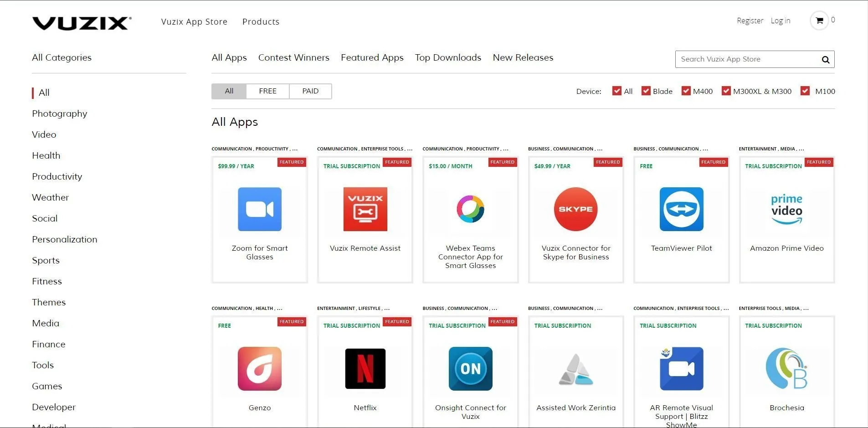Image resolution: width=868 pixels, height=428 pixels.
Task: Click the Log in link
Action: click(x=781, y=21)
